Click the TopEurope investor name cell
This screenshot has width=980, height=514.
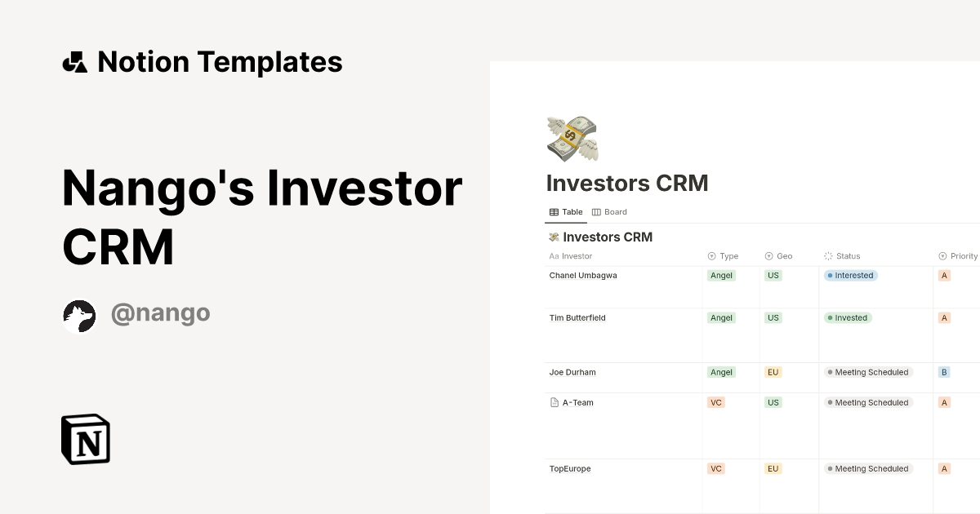[569, 468]
